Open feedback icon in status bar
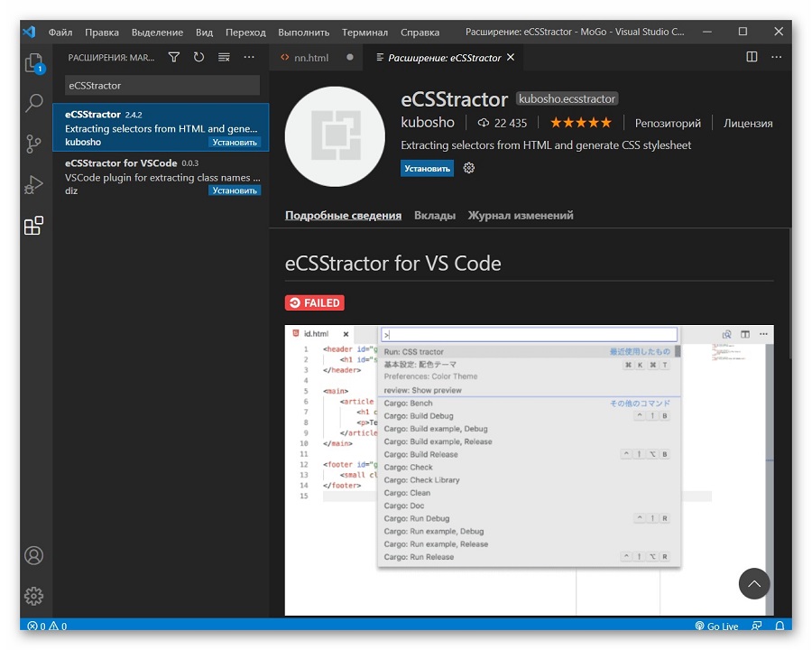Screen dimensions: 812x650 point(757,626)
